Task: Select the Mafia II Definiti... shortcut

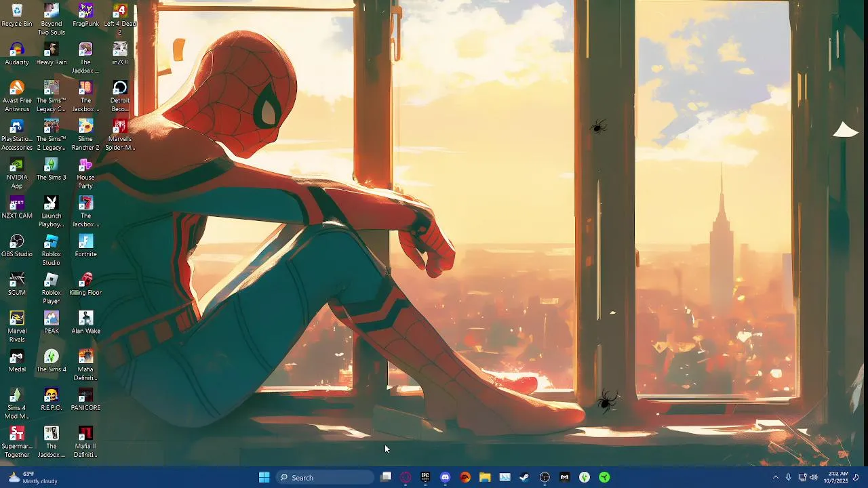Action: click(85, 443)
